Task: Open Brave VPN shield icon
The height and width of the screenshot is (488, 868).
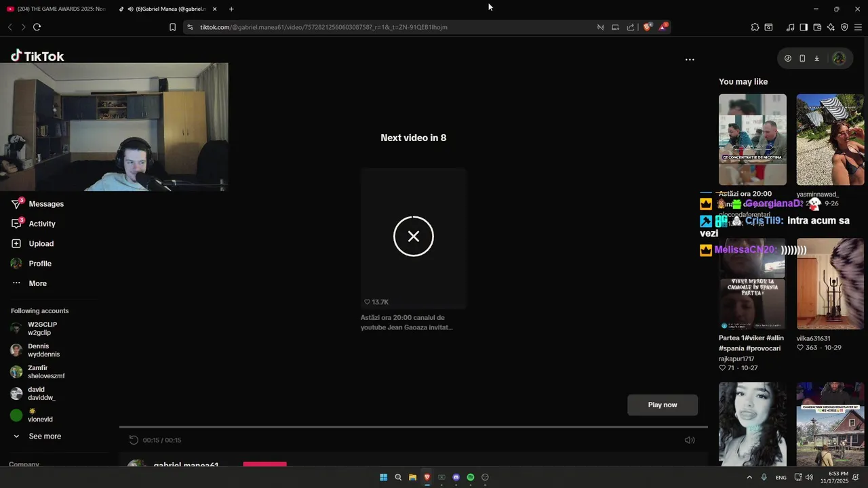Action: click(844, 27)
